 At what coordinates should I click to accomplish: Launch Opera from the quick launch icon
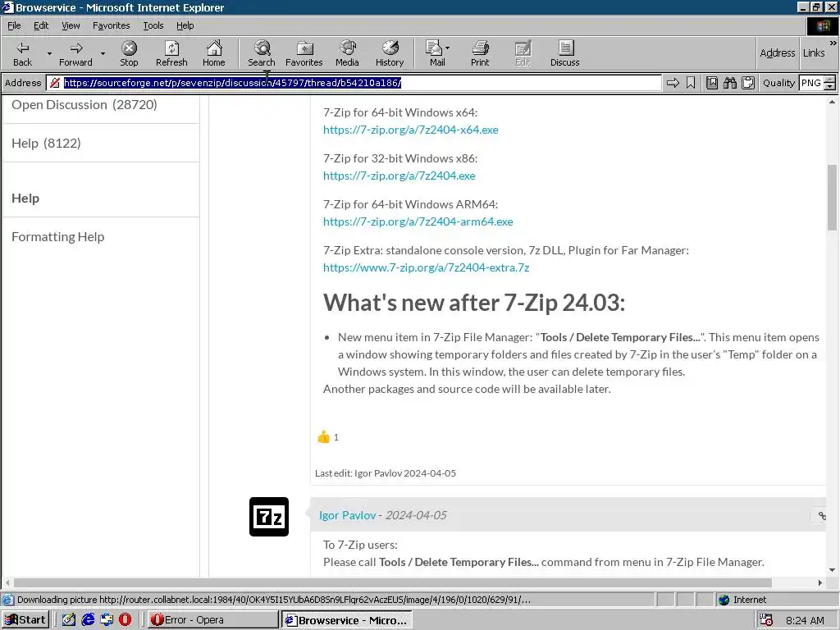[125, 620]
